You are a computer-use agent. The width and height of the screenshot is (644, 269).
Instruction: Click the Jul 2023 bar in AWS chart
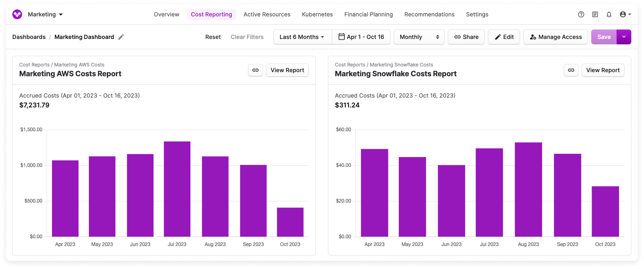(x=177, y=189)
